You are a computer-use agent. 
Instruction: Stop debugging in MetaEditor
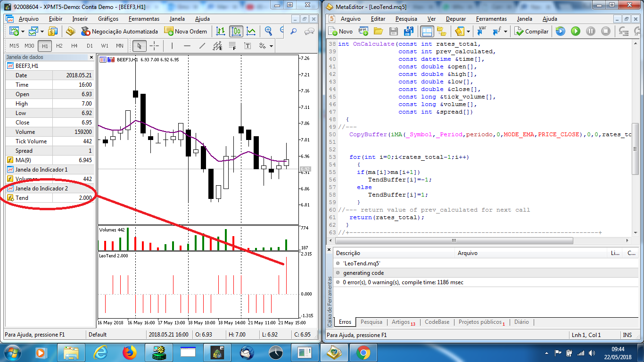point(606,31)
